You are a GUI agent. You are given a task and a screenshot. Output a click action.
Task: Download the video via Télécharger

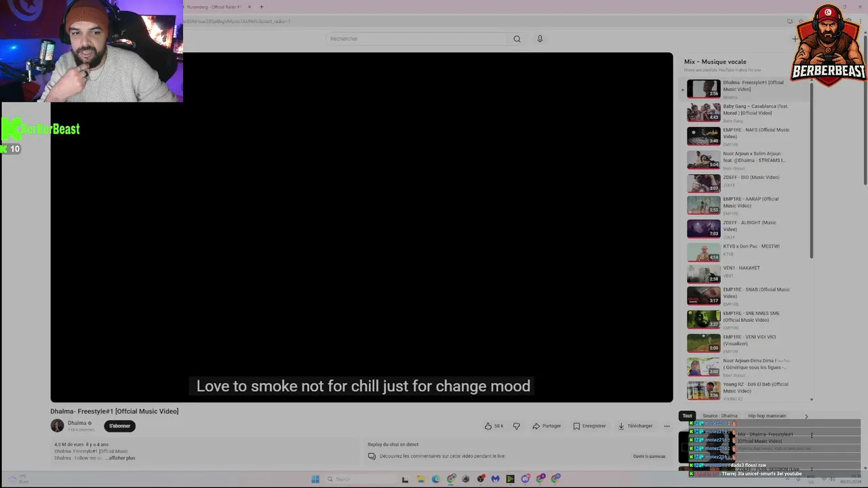click(x=635, y=426)
